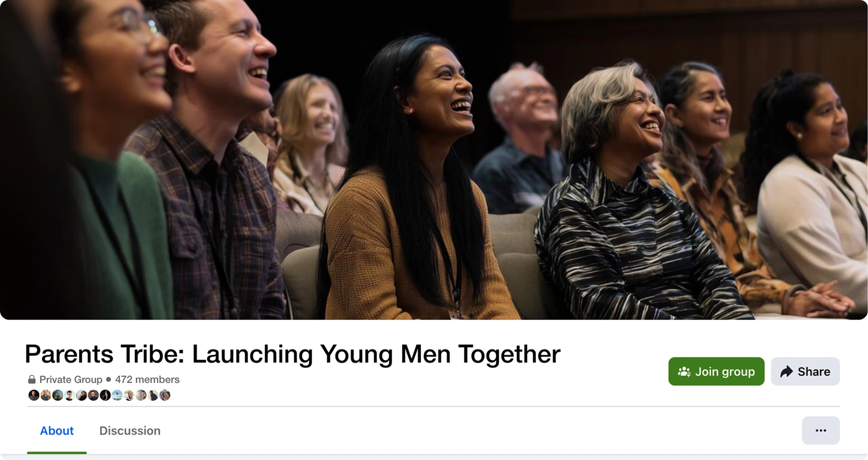Share this group with the Share button
Viewport: 868px width, 460px height.
(805, 371)
